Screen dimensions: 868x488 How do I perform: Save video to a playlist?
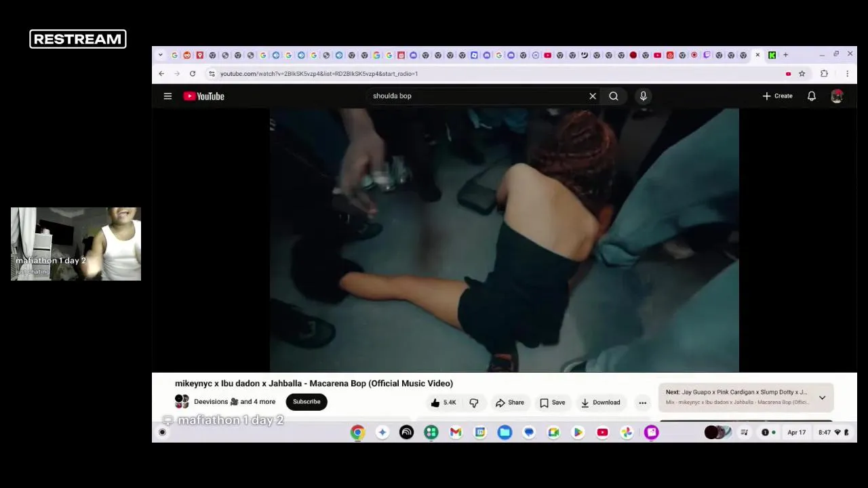pos(553,403)
